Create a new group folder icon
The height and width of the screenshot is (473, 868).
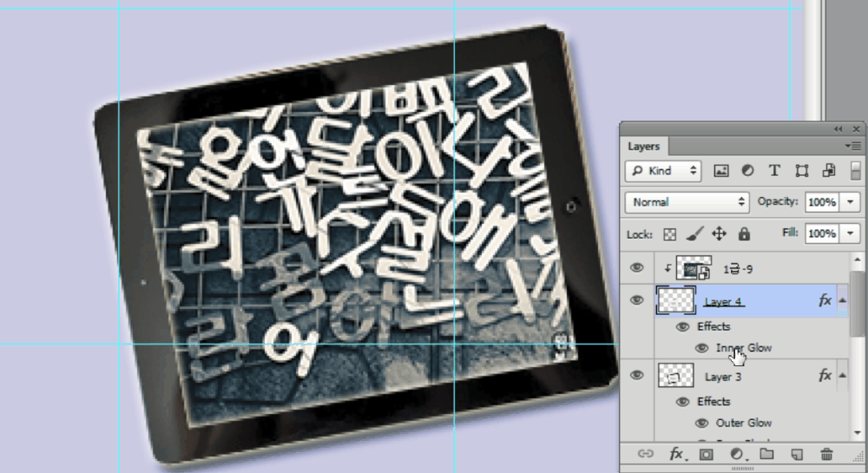pos(766,454)
